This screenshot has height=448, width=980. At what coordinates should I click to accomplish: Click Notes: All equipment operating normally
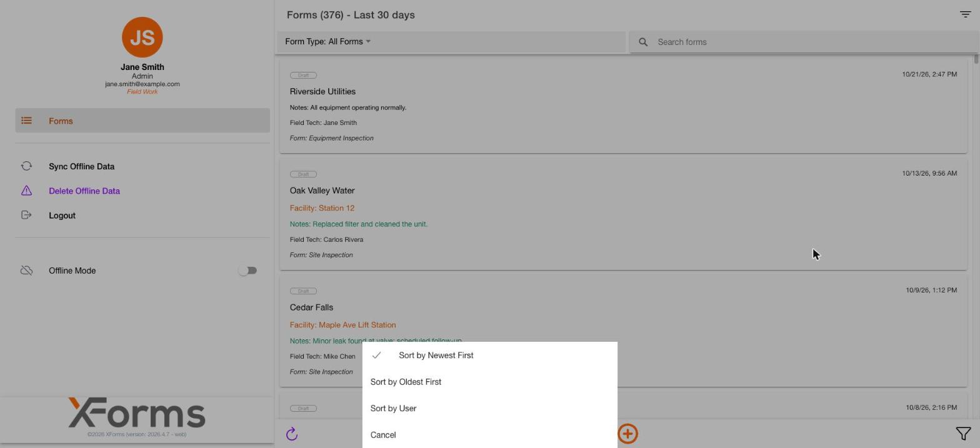348,107
